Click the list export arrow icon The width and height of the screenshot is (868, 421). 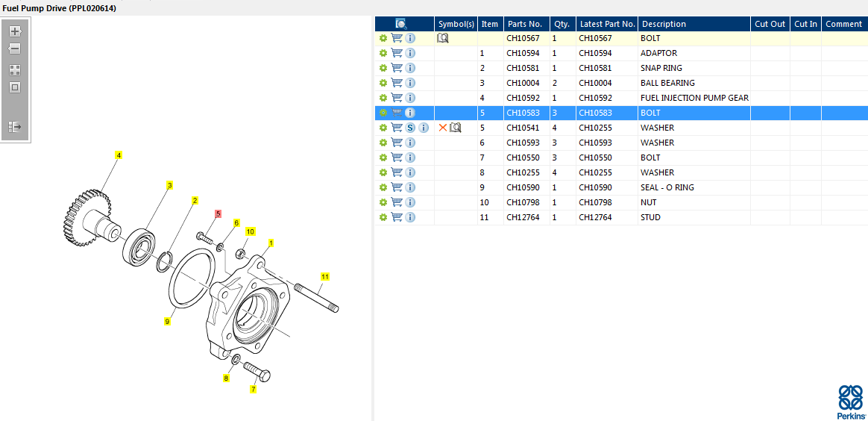(14, 127)
